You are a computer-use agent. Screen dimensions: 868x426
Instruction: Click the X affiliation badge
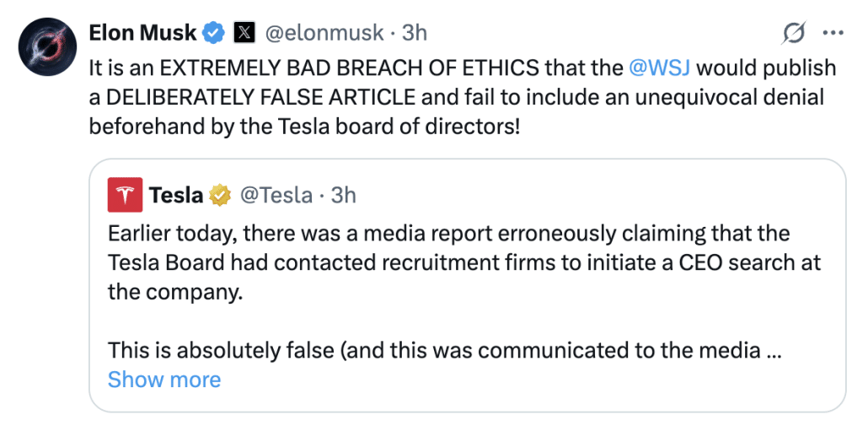[244, 33]
